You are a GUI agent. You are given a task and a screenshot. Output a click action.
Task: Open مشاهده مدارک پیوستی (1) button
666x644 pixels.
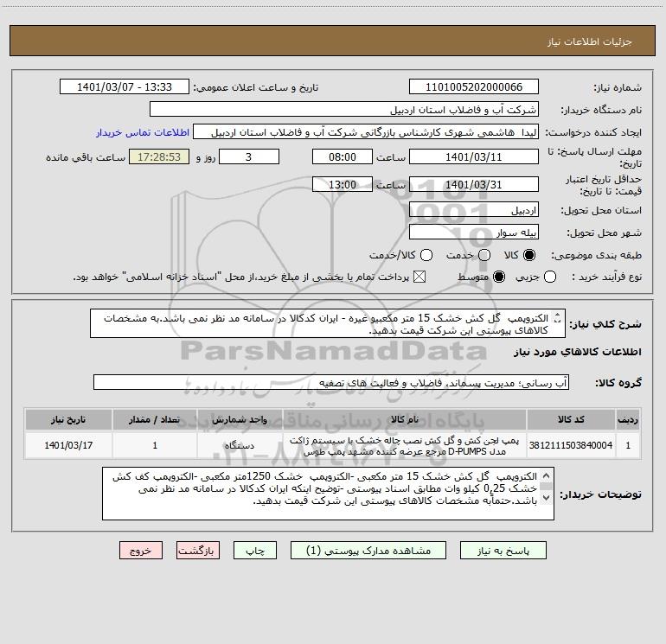368,551
